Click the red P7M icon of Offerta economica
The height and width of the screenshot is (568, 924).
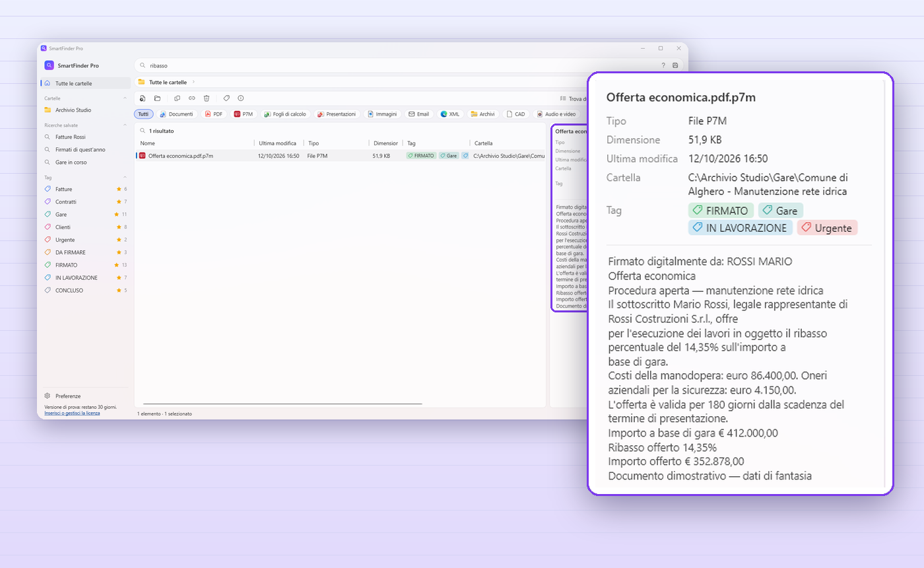142,156
